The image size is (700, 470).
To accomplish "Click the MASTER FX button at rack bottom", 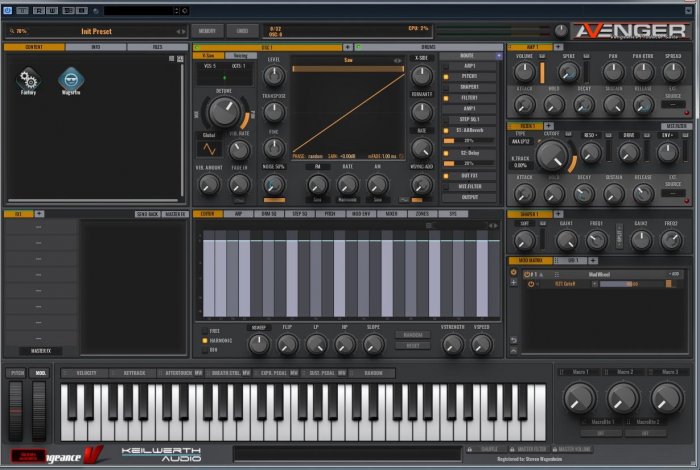I will tap(41, 351).
